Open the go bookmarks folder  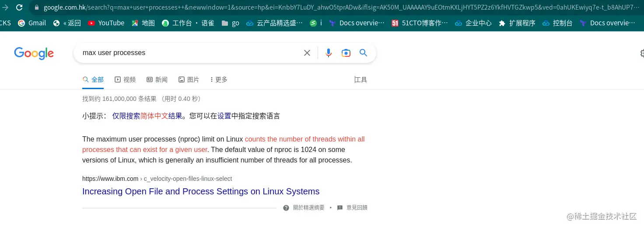click(230, 23)
